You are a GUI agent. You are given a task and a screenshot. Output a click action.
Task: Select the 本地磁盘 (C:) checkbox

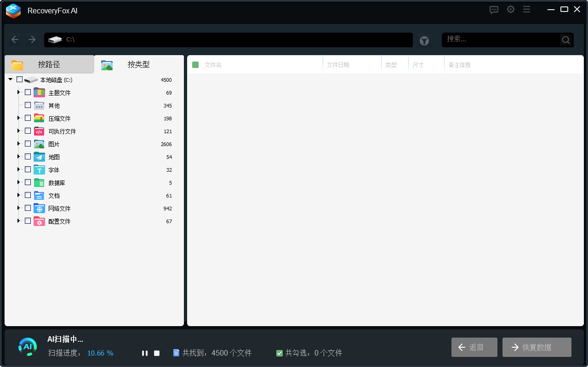click(x=19, y=79)
